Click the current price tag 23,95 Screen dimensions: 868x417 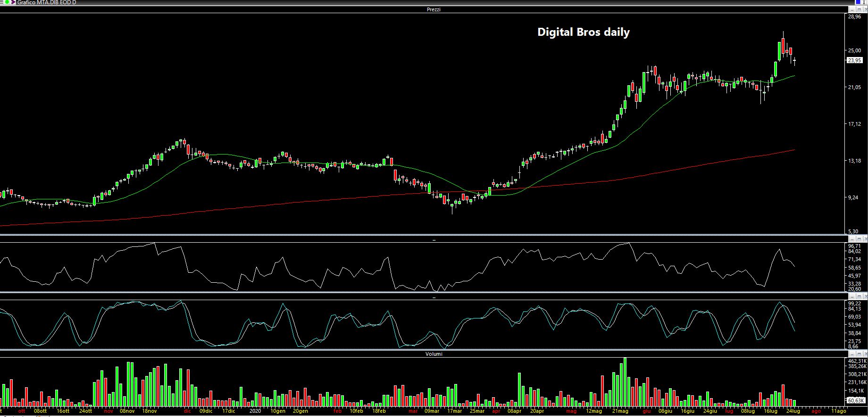click(x=855, y=60)
